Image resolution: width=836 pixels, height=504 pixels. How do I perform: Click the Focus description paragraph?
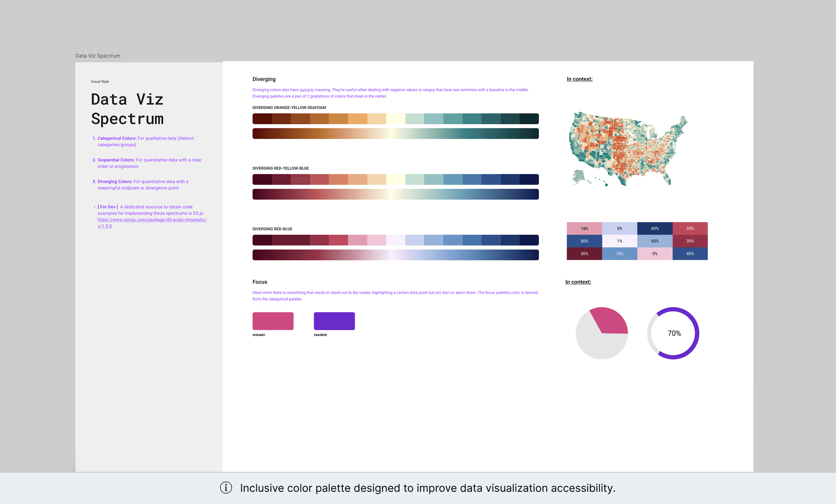pyautogui.click(x=395, y=296)
